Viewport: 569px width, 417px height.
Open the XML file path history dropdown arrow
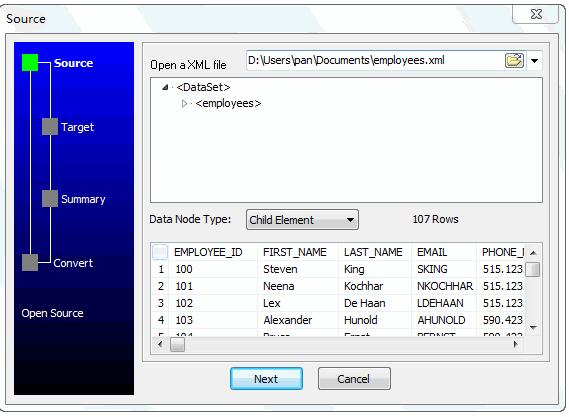tap(535, 61)
